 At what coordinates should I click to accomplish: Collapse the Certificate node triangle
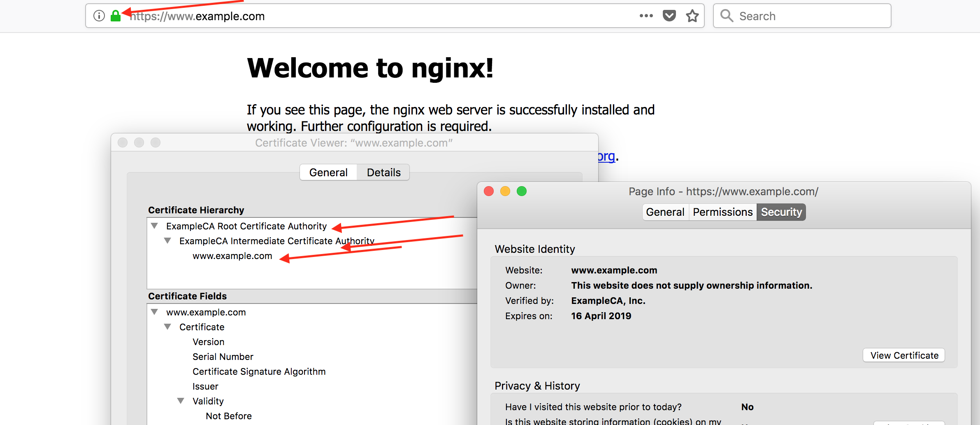[x=167, y=327]
